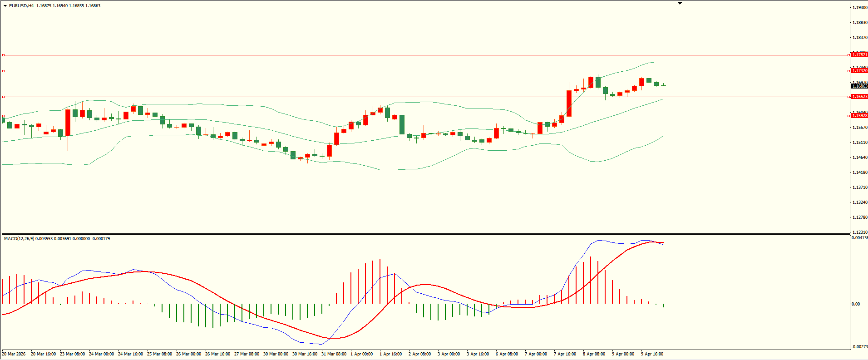This screenshot has width=868, height=360.
Task: Click left handle of the 1.17320 line
Action: pyautogui.click(x=4, y=71)
